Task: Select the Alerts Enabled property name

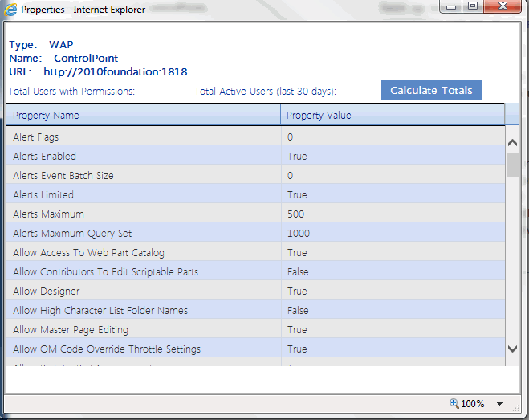Action: click(x=44, y=157)
